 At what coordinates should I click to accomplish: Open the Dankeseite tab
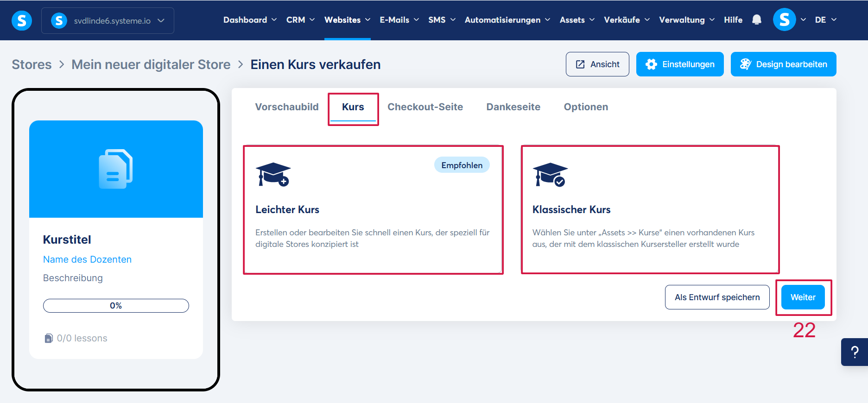(x=513, y=107)
